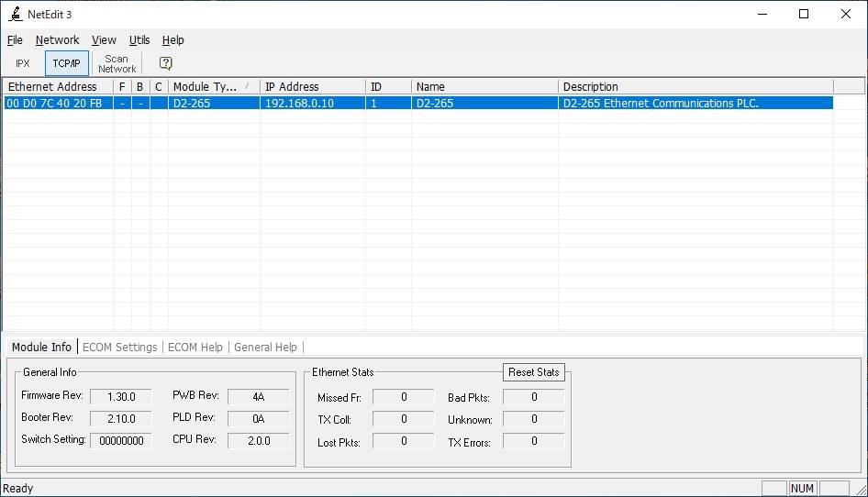The width and height of the screenshot is (868, 497).
Task: Click the Name column header
Action: (x=484, y=87)
